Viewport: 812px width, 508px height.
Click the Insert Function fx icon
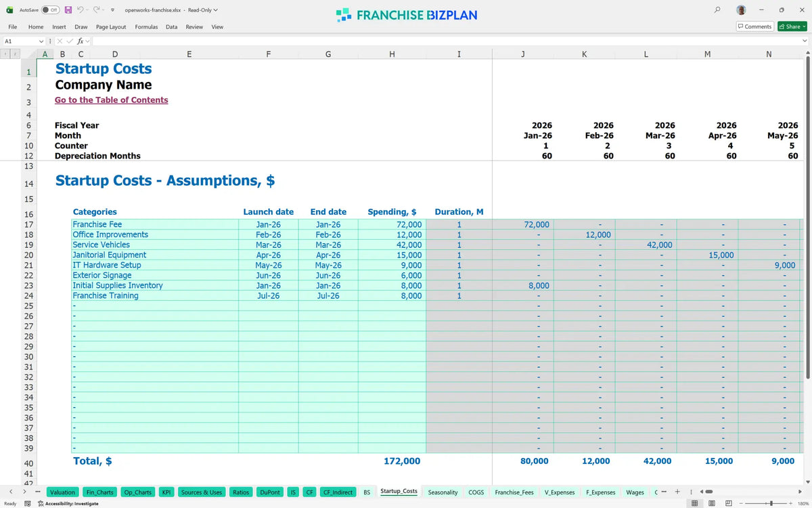(x=80, y=41)
